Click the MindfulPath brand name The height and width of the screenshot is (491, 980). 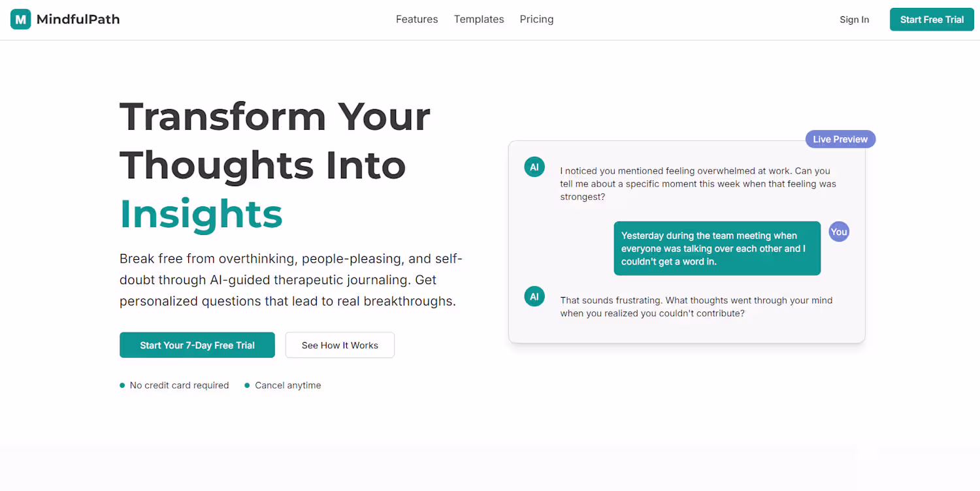tap(78, 20)
